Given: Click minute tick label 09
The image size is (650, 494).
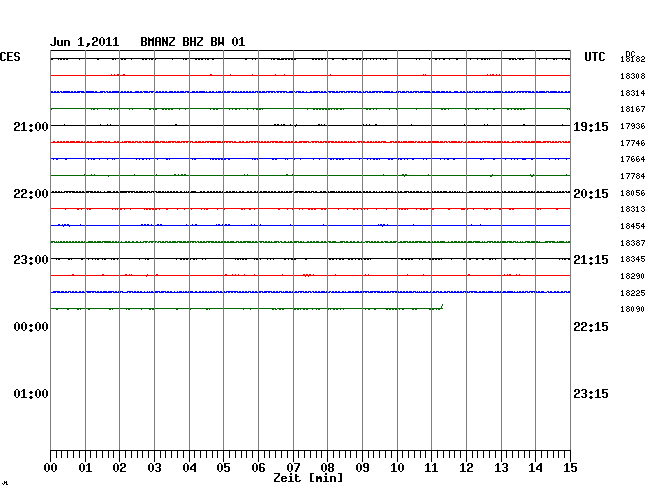Looking at the screenshot, I should pyautogui.click(x=362, y=468).
